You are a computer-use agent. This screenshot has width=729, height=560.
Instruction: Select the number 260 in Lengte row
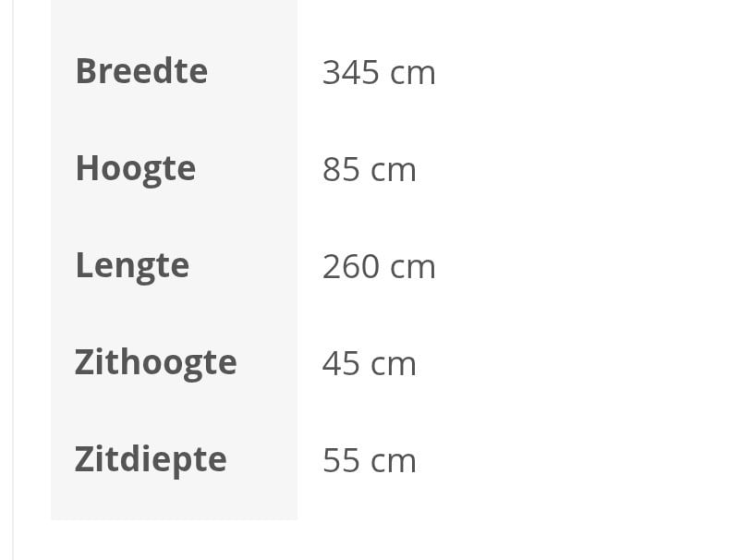[350, 267]
